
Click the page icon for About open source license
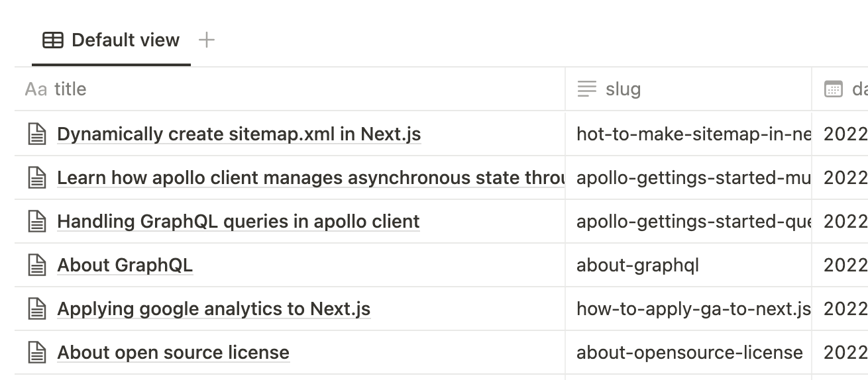(37, 353)
